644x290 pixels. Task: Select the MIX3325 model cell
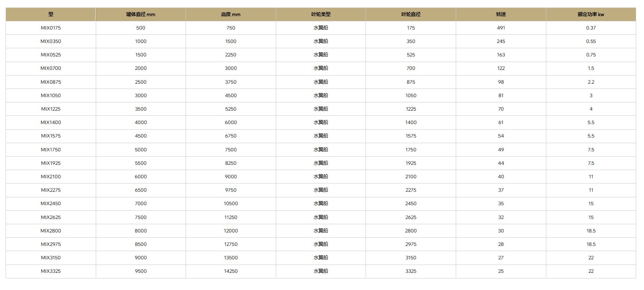click(51, 271)
